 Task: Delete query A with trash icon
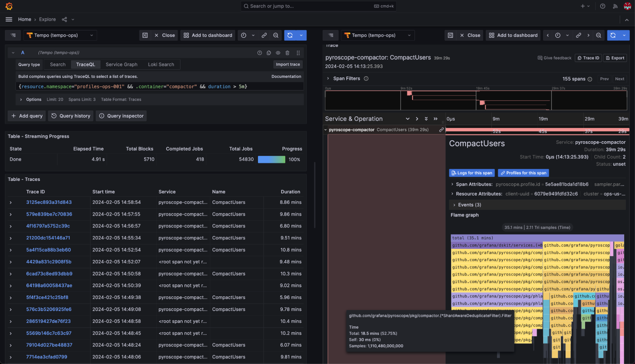pos(287,53)
